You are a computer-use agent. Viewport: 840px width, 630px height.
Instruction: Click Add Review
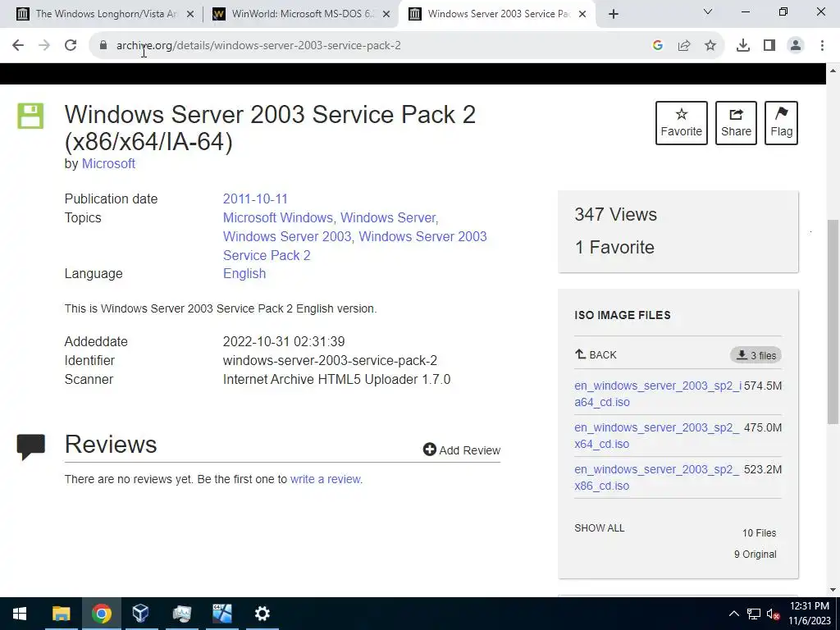point(462,450)
